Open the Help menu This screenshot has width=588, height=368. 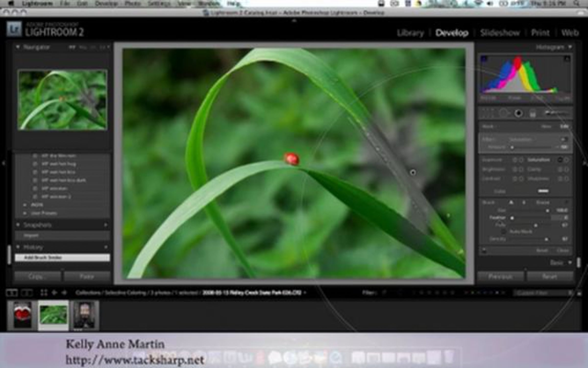pos(233,4)
